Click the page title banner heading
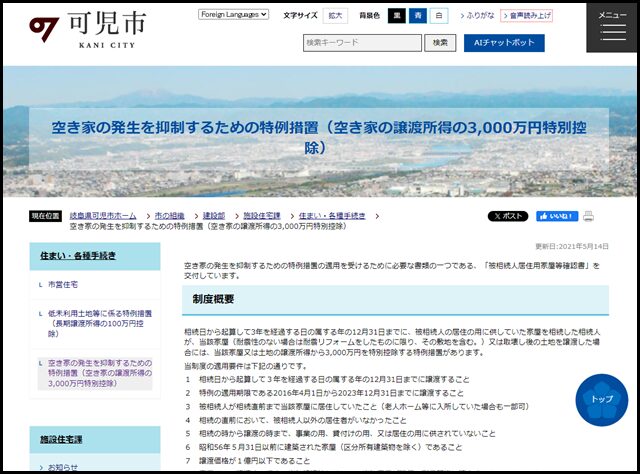The image size is (640, 474). point(319,138)
